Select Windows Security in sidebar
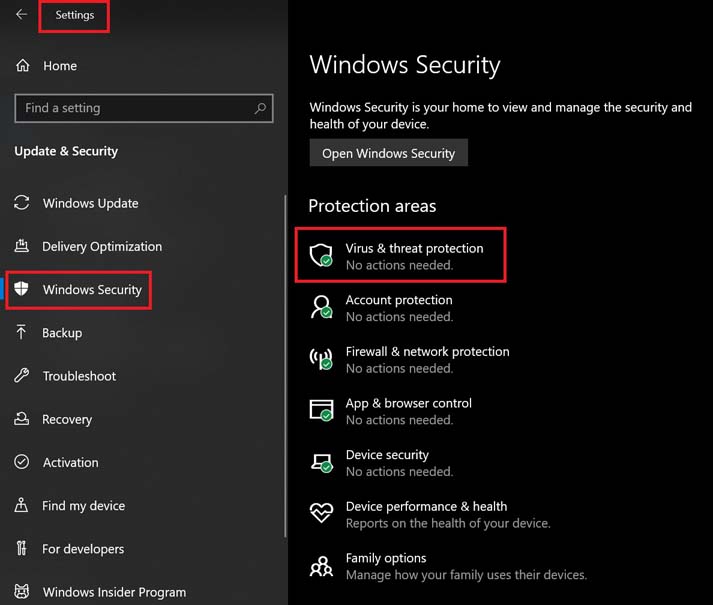The height and width of the screenshot is (605, 713). tap(92, 289)
